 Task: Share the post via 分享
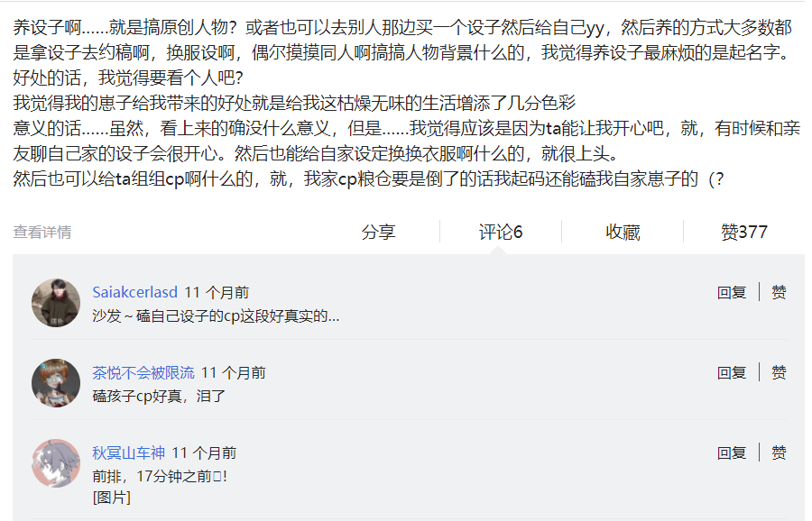(379, 232)
